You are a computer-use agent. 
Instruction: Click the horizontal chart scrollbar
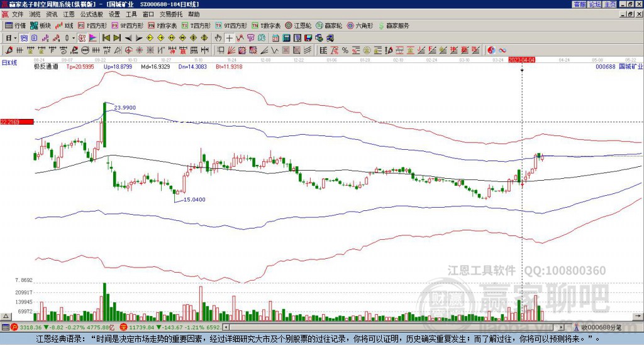click(394, 327)
